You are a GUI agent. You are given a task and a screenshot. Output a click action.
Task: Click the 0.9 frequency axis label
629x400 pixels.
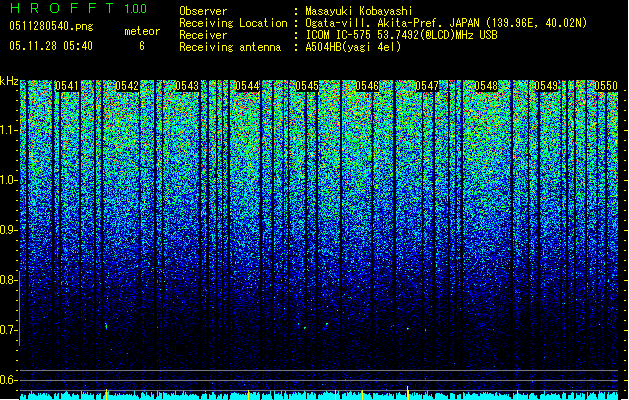tap(8, 230)
